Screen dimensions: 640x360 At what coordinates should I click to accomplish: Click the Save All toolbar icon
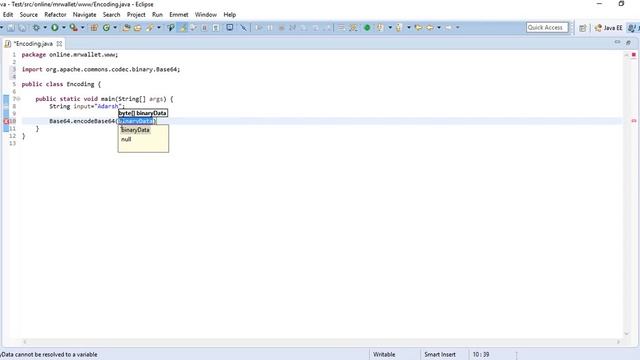point(22,28)
